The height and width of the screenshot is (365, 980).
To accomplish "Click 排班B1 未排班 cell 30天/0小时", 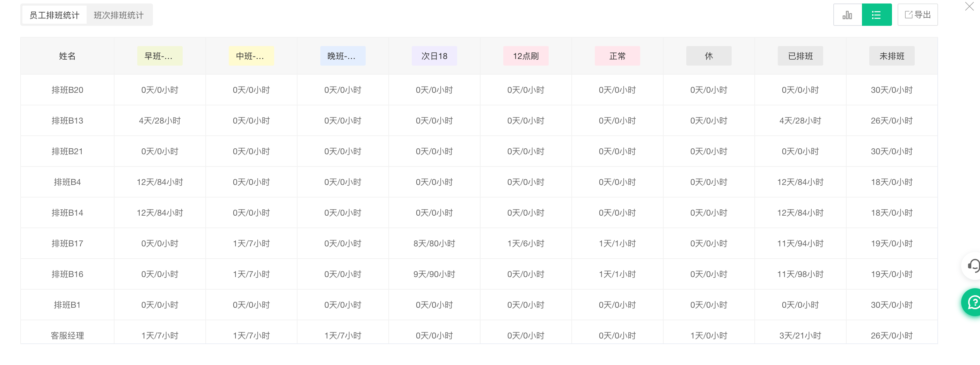I will tap(892, 305).
